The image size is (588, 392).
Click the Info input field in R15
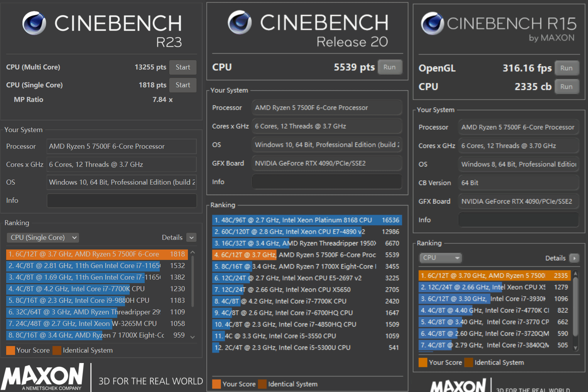[x=519, y=220]
